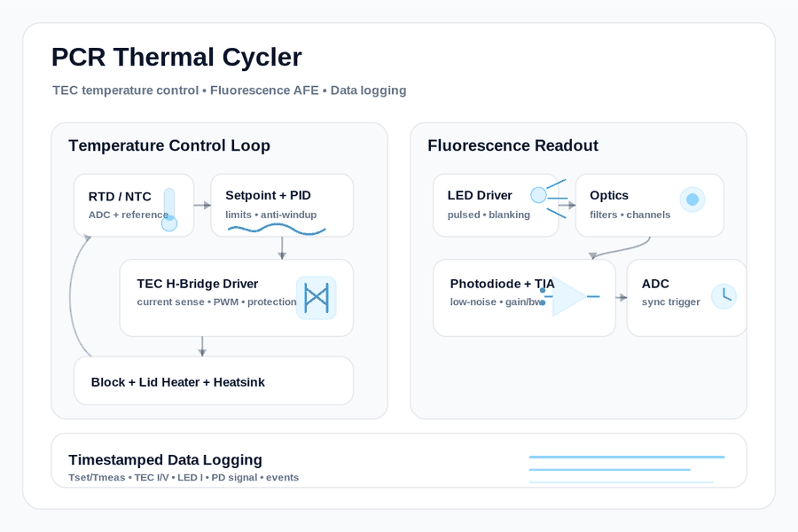Click the amplifier triangle icon in Photodiode block

pos(570,297)
